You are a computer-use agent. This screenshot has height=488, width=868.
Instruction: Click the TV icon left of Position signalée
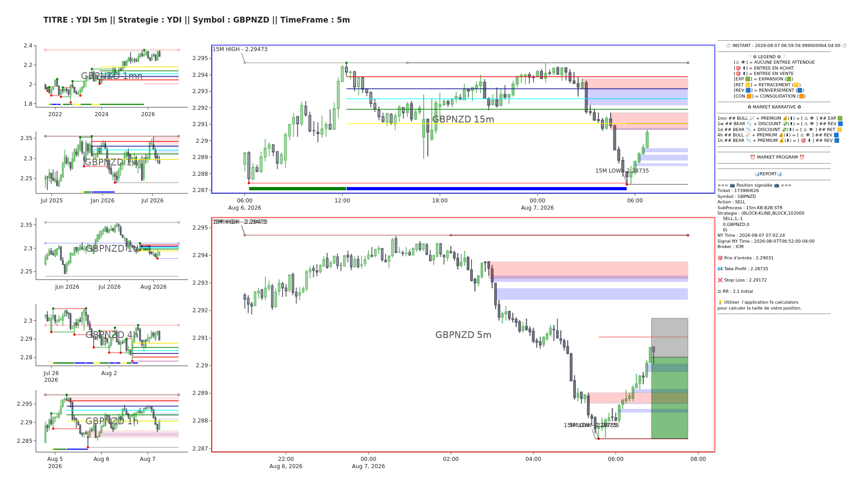[x=732, y=185]
